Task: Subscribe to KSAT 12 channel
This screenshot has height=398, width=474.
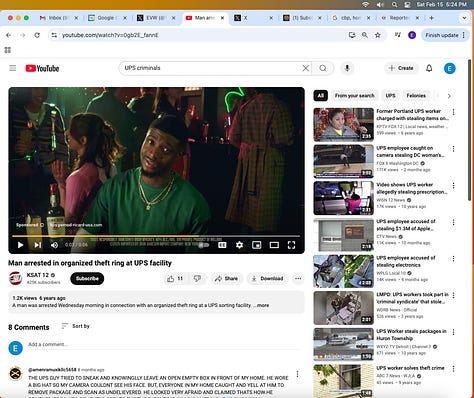Action: [x=87, y=279]
